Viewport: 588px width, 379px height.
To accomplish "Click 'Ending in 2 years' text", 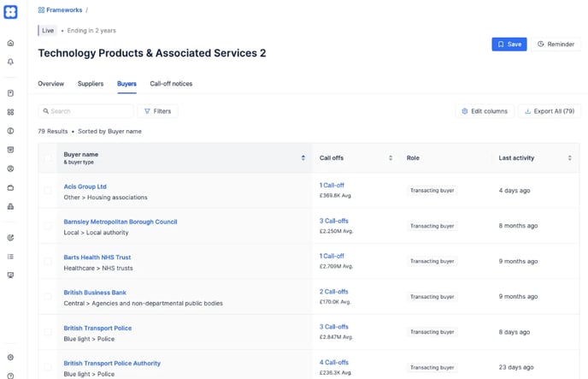I will [x=91, y=31].
